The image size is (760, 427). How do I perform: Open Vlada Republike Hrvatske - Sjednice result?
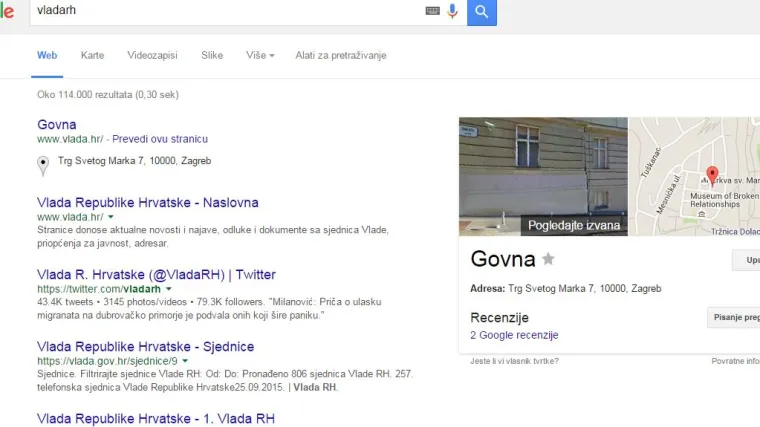coord(145,347)
